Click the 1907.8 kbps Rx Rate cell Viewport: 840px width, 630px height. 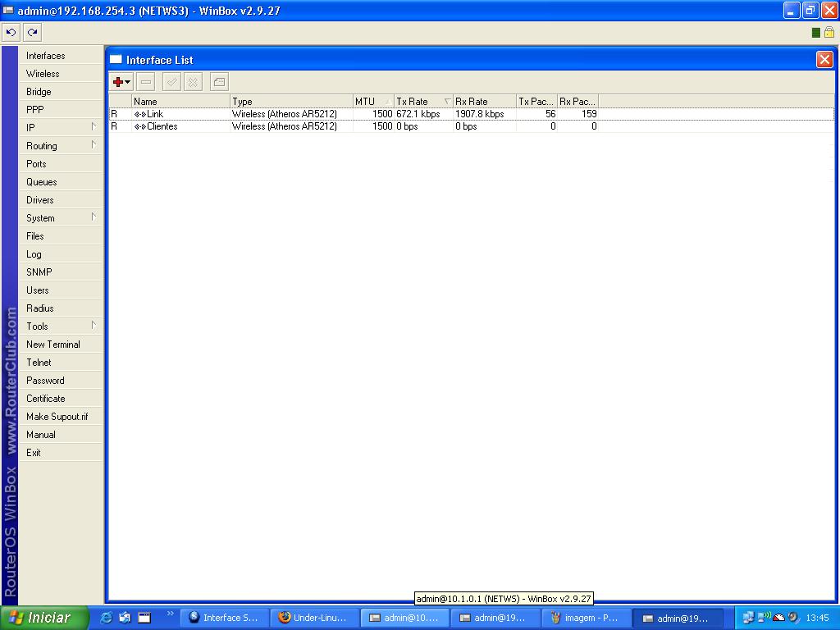(479, 113)
